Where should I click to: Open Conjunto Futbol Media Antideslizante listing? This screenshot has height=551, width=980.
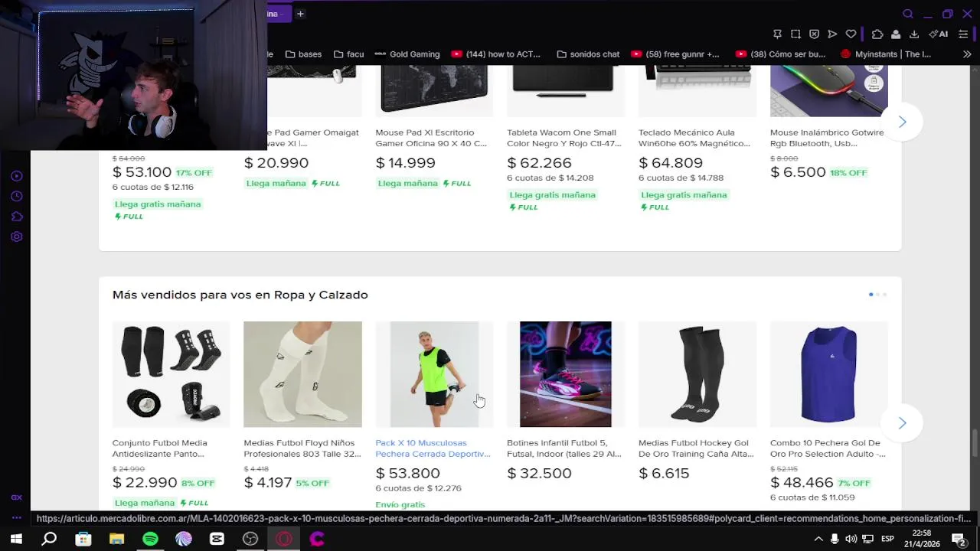(x=158, y=448)
